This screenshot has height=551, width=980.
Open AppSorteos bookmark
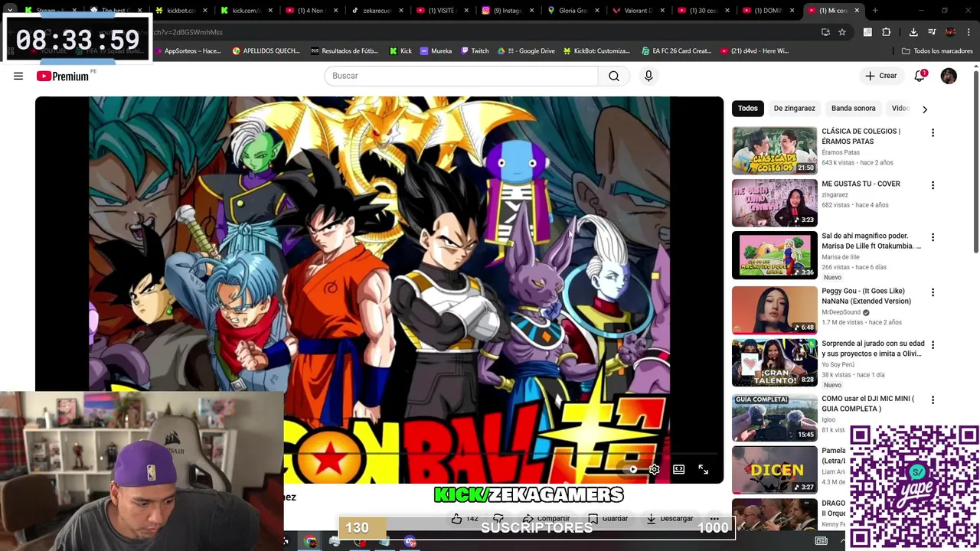pos(187,51)
